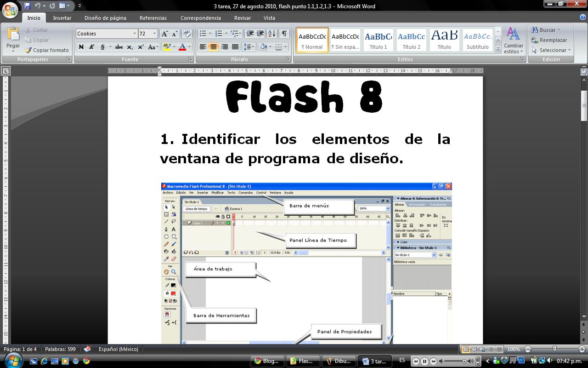Viewport: 588px width, 368px height.
Task: Click Reemplazar in the Edición group
Action: pos(550,40)
